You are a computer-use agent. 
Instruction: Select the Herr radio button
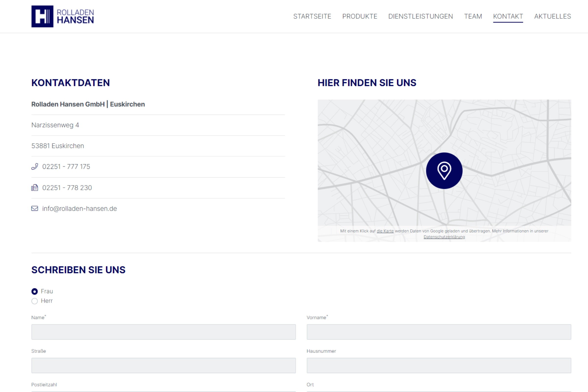[35, 301]
